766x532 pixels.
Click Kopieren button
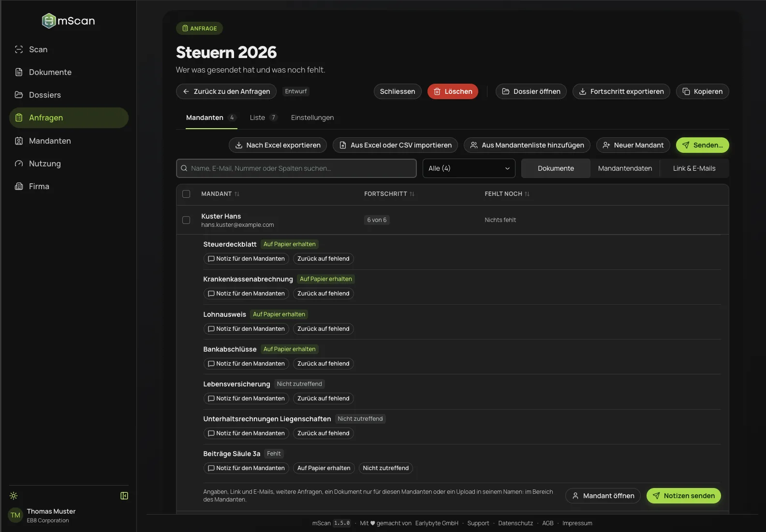point(703,91)
